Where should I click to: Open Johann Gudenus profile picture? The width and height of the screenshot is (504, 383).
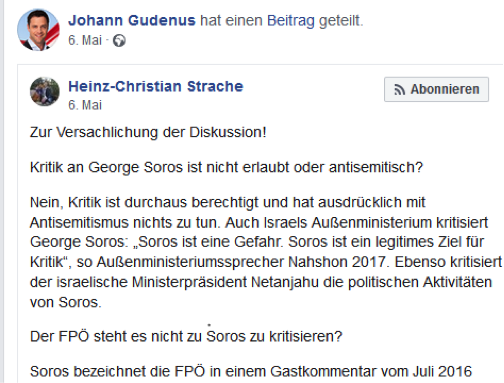click(x=38, y=30)
